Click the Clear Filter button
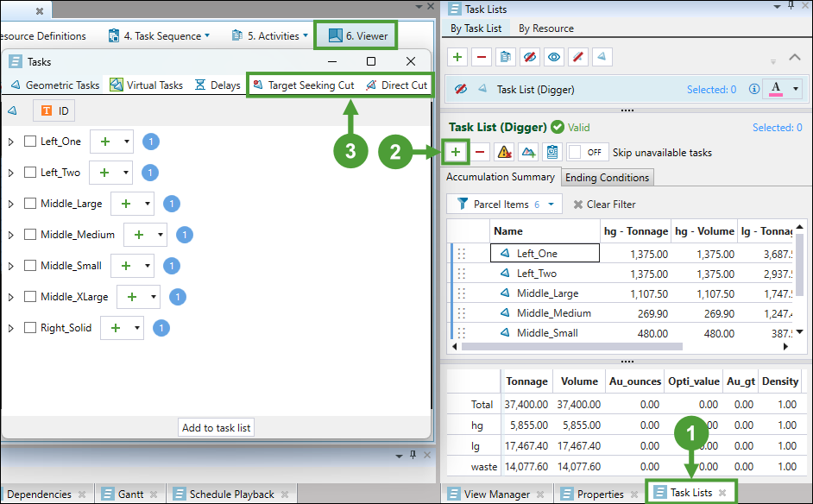The height and width of the screenshot is (504, 813). (604, 205)
